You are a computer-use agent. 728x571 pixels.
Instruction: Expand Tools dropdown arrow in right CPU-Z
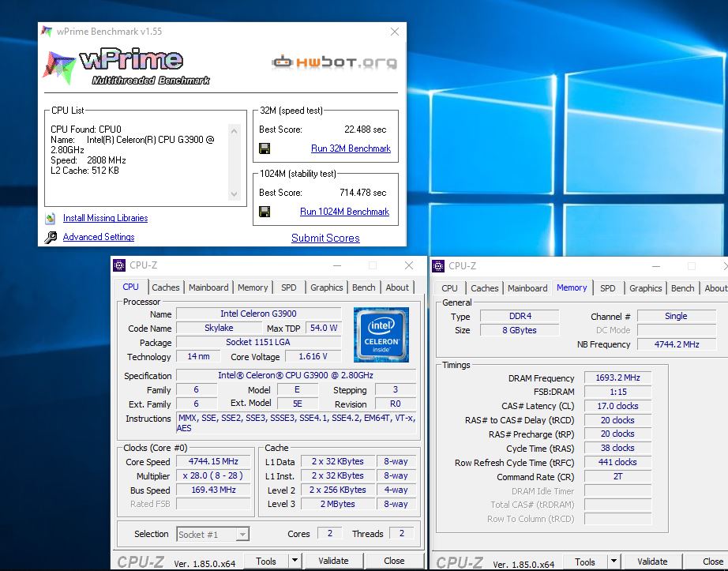tap(614, 562)
